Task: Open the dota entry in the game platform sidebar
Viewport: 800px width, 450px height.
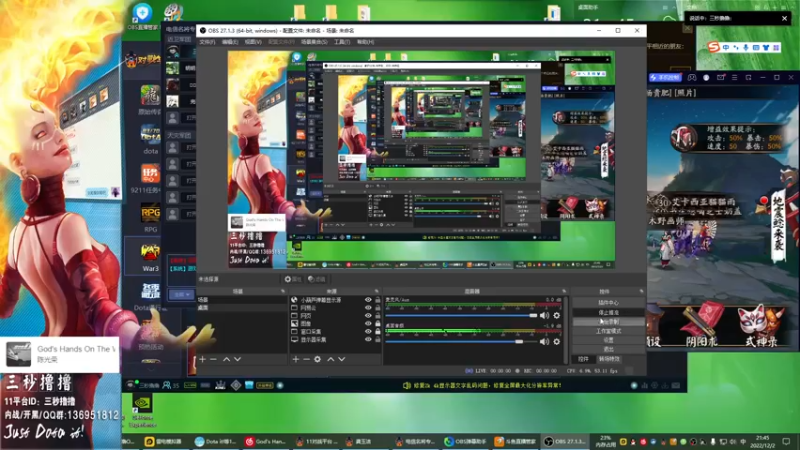Action: tap(150, 139)
